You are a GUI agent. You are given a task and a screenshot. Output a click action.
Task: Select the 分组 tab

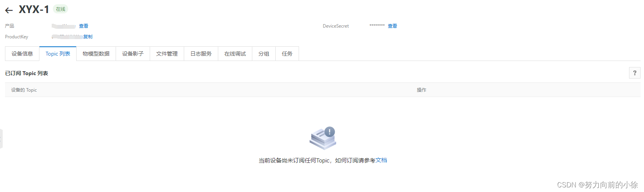pos(264,54)
